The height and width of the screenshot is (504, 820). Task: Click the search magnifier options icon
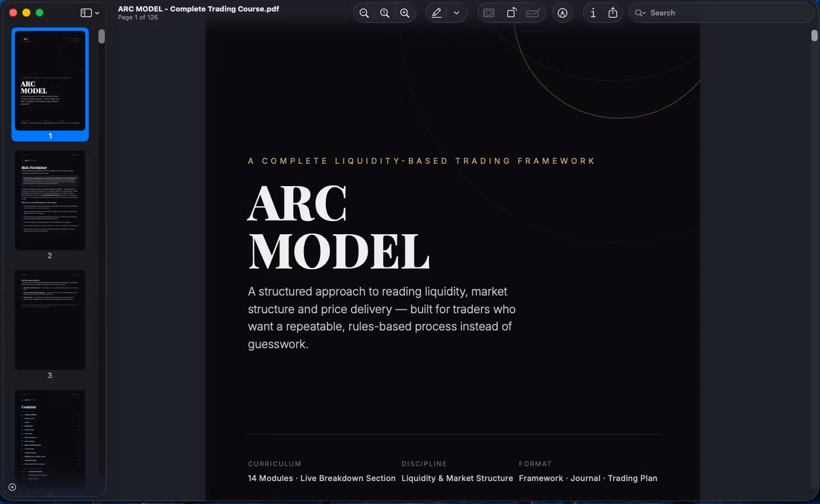coord(640,13)
